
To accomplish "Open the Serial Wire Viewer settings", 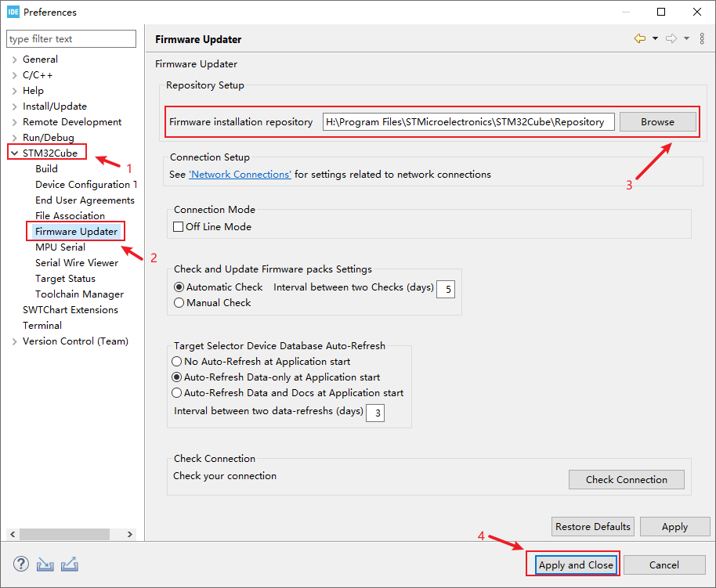I will pyautogui.click(x=76, y=262).
